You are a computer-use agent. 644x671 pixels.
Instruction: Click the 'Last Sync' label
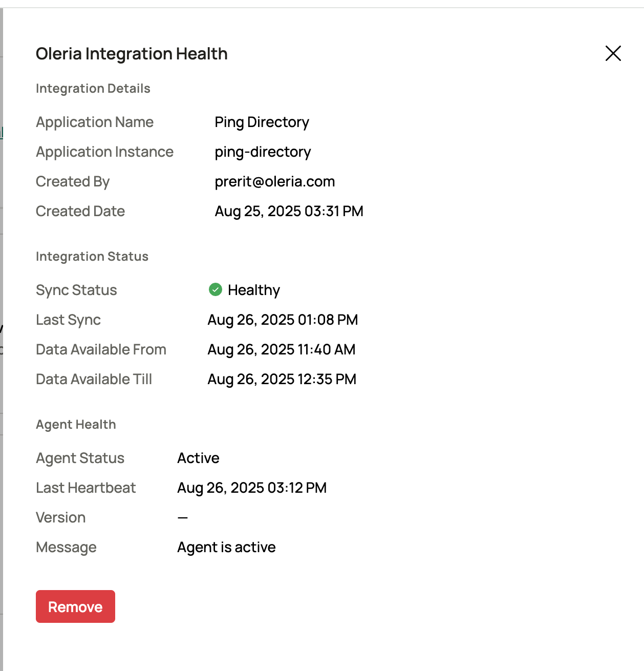[68, 320]
